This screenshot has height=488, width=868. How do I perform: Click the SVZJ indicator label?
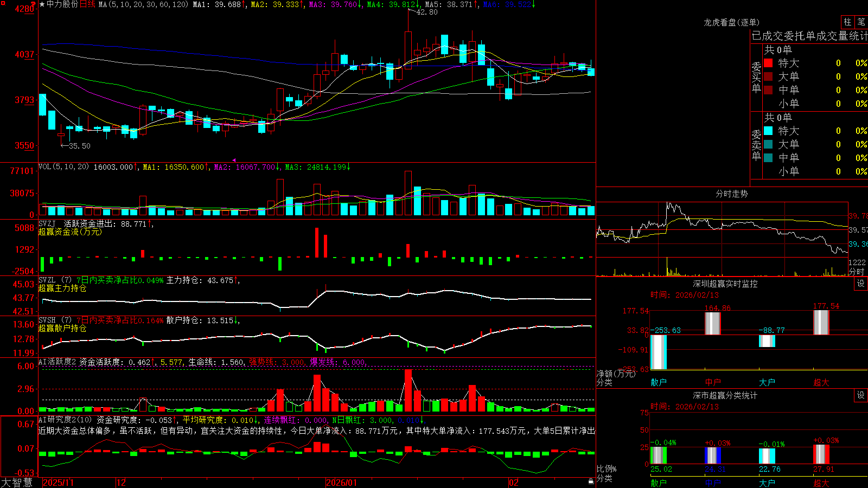(x=47, y=223)
